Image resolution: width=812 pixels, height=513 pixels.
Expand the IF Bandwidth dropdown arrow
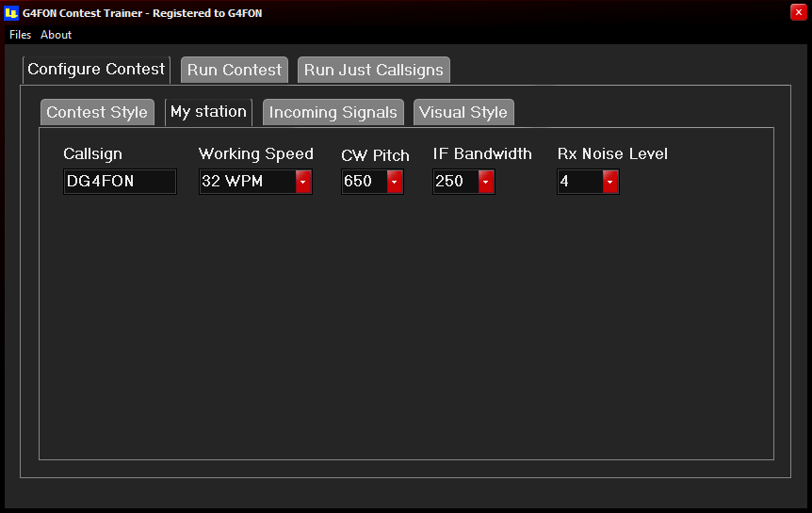click(x=486, y=182)
